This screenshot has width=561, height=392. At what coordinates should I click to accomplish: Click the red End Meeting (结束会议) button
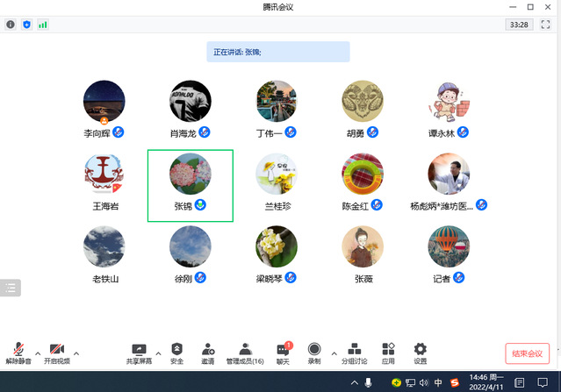click(x=527, y=353)
